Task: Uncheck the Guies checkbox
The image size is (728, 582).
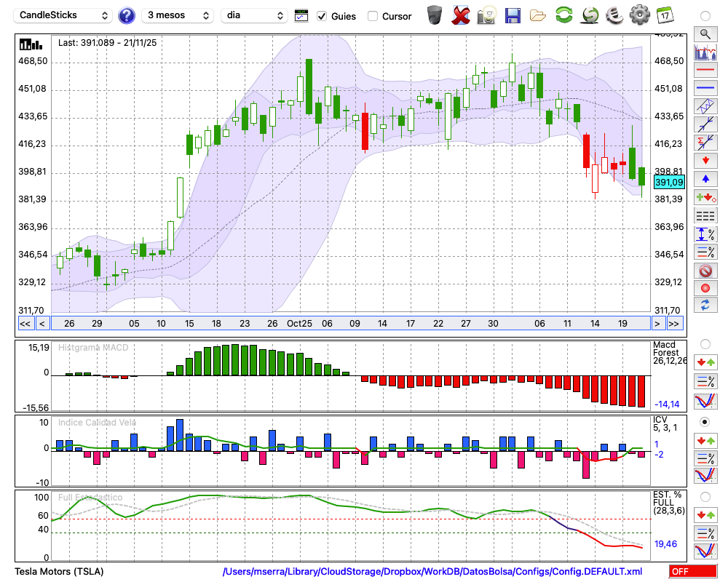Action: click(x=322, y=16)
